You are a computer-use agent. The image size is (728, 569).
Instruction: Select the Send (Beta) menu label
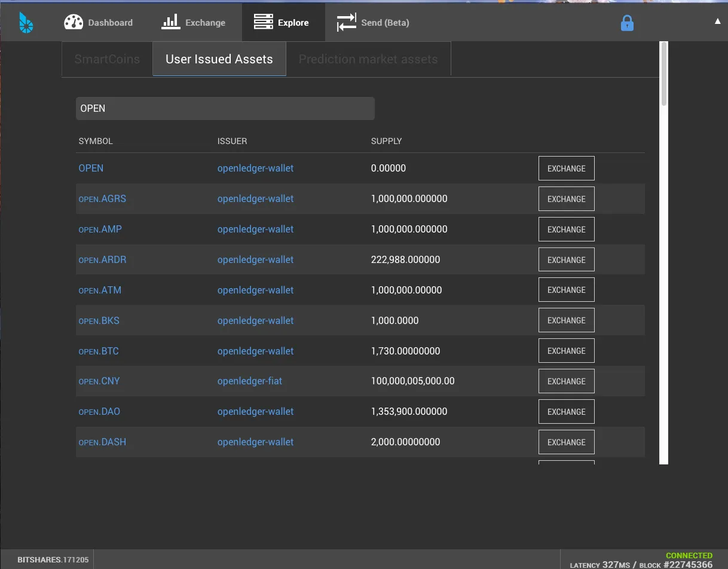[x=386, y=23]
